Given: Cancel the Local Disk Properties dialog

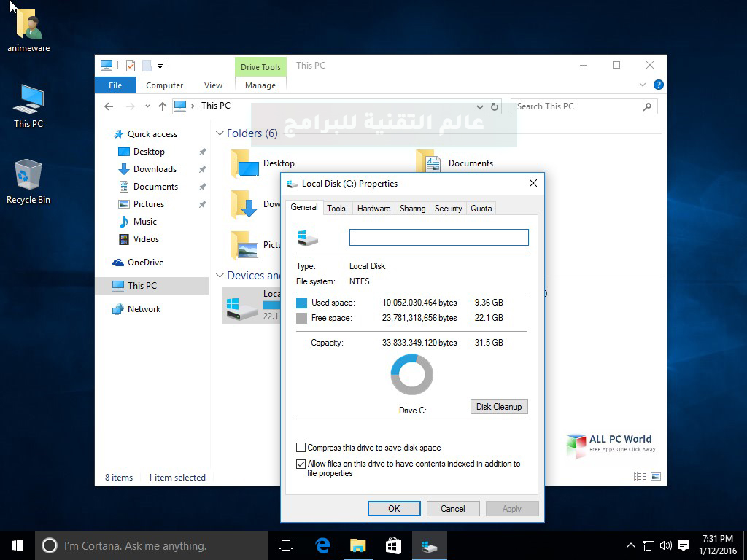Looking at the screenshot, I should (453, 508).
